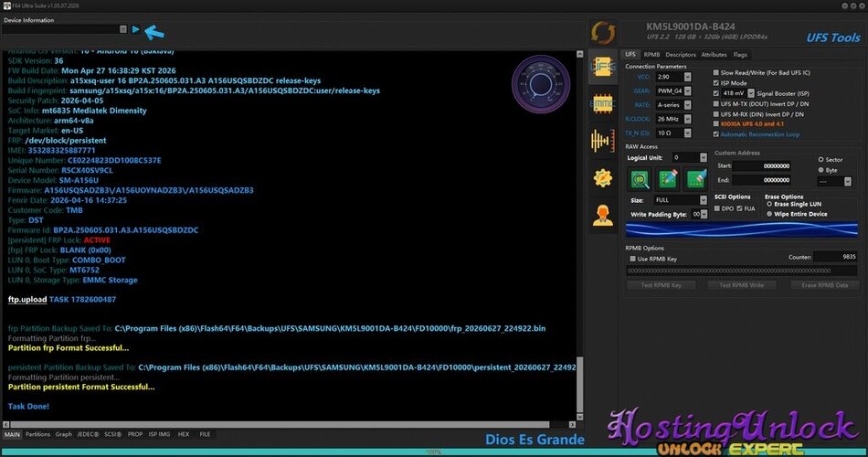Screen dimensions: 868x457
Task: Open the Partitions bottom tab
Action: click(37, 434)
